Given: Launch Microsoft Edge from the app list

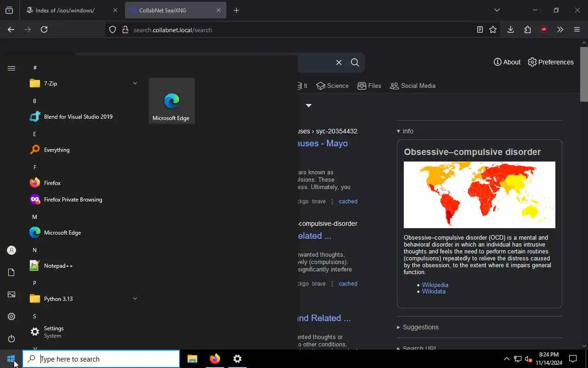Looking at the screenshot, I should pos(84,232).
